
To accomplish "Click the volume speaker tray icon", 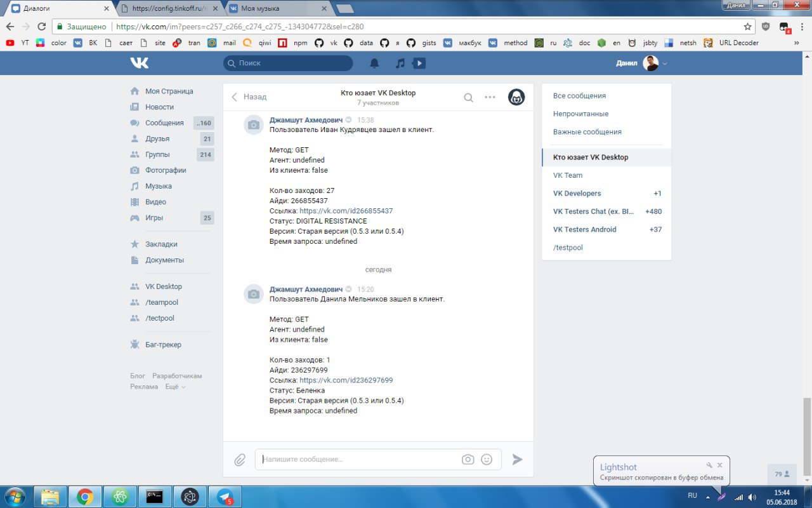I will point(752,497).
